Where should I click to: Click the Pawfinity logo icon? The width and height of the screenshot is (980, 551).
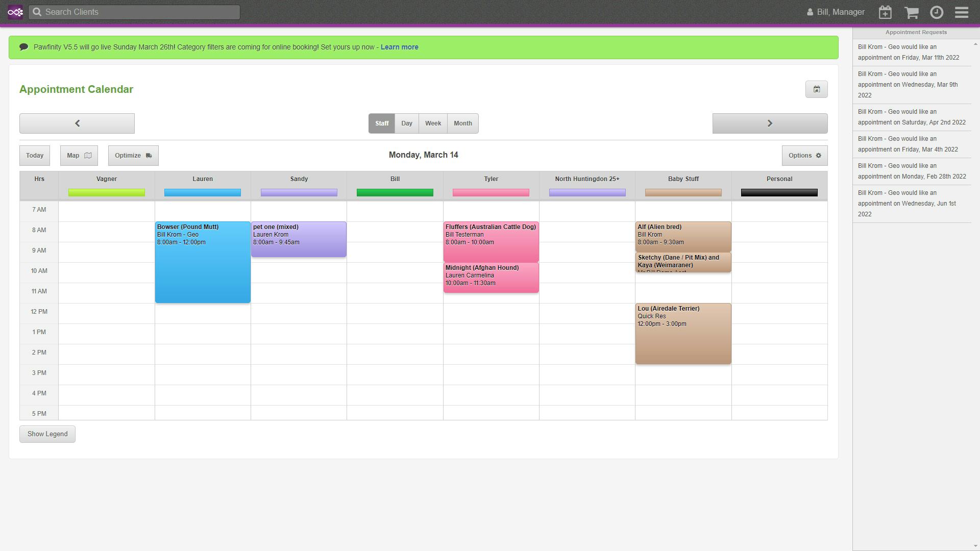click(x=15, y=12)
